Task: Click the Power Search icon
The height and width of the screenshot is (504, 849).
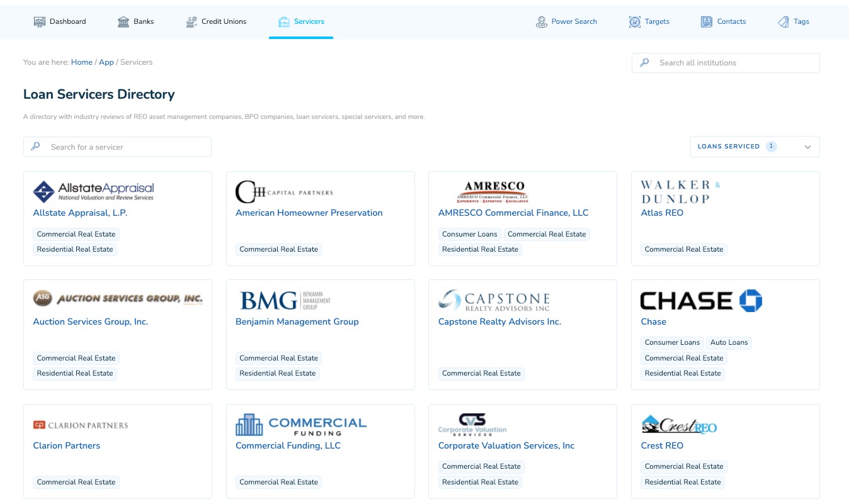Action: coord(541,22)
